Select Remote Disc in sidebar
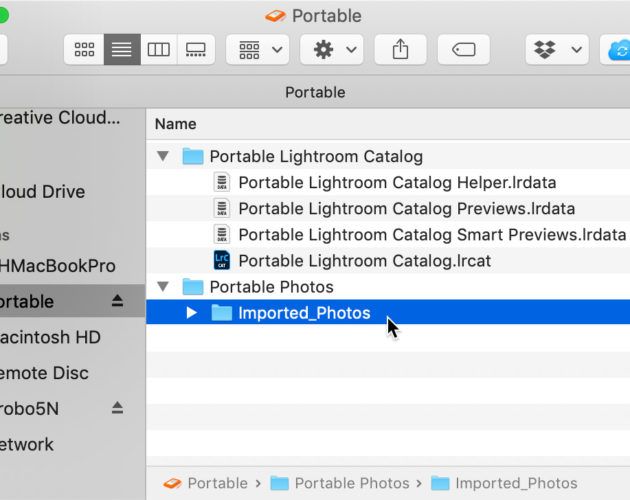The height and width of the screenshot is (500, 630). [44, 373]
